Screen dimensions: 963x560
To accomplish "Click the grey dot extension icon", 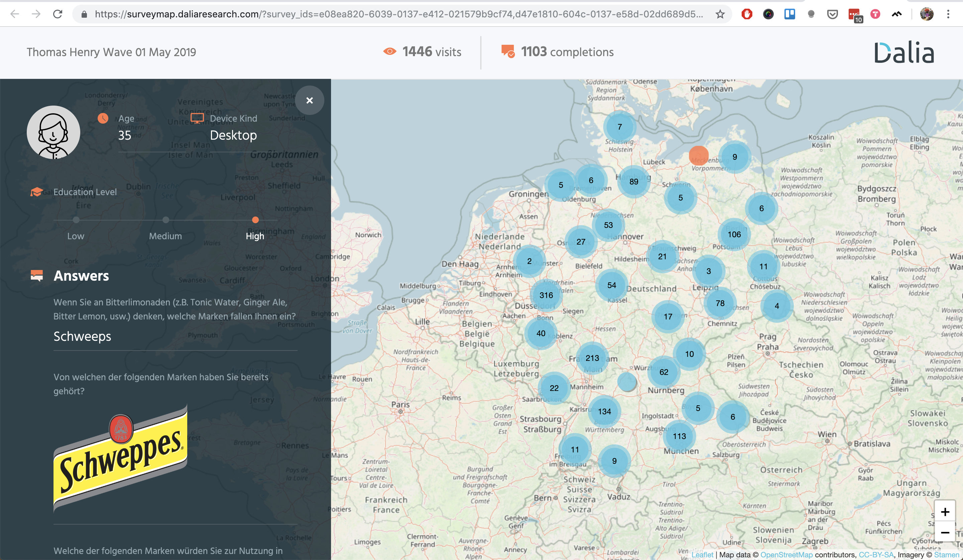I will [811, 14].
